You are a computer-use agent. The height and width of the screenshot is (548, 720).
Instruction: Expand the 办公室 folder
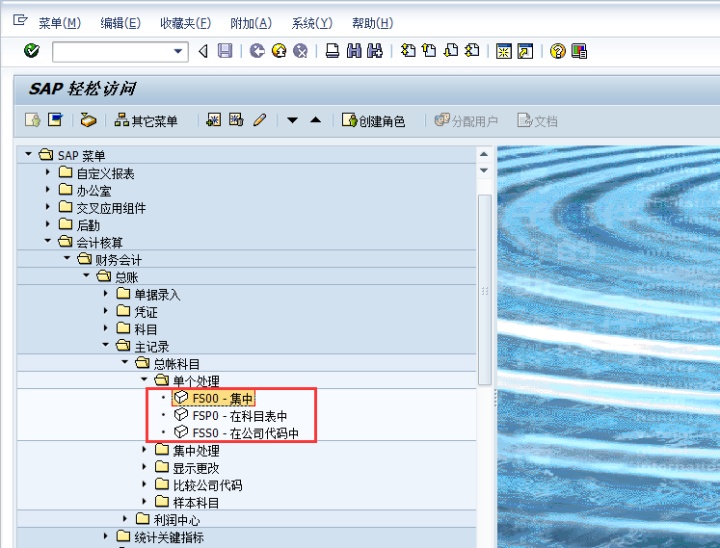pos(48,189)
